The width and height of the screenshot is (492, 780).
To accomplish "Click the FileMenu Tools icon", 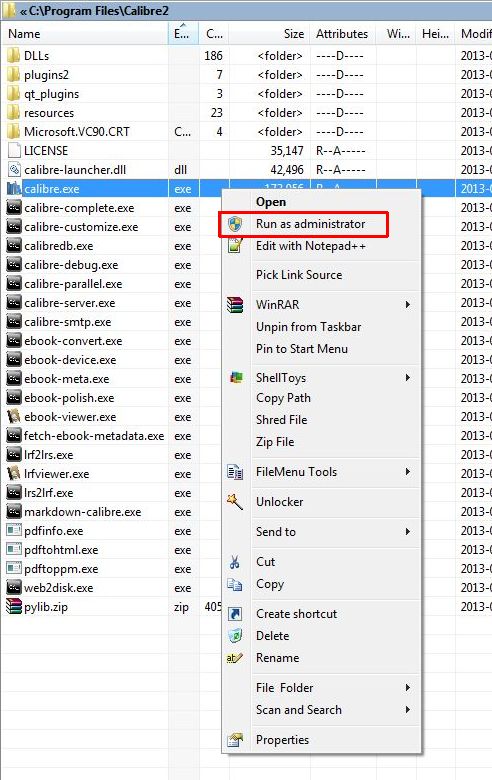I will (235, 472).
